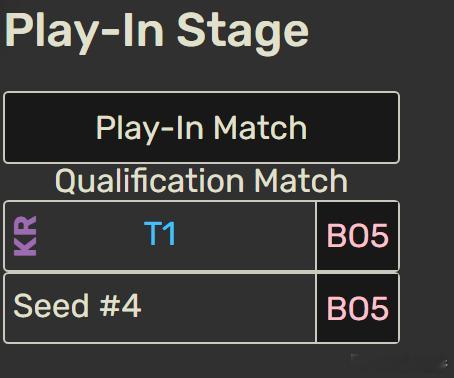Click Play-In within the Stage heading
The image size is (454, 378).
(84, 31)
